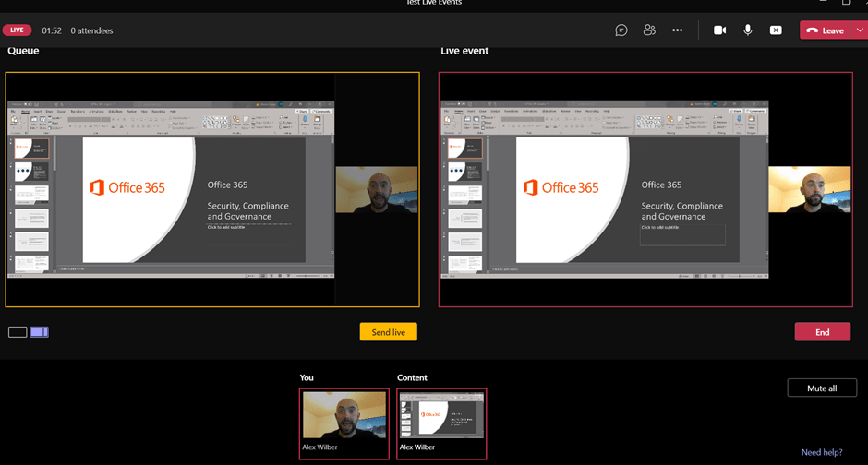Open the Need help? link

821,452
